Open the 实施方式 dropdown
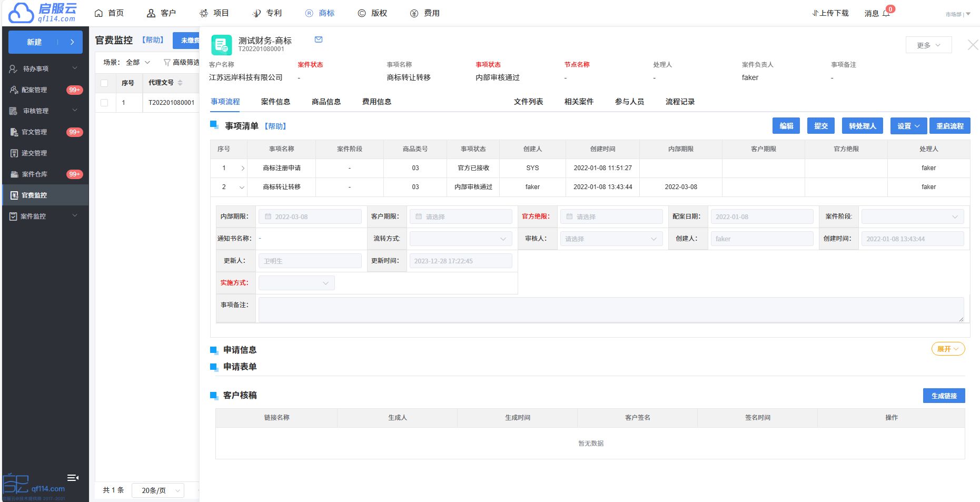Viewport: 980px width, 502px height. [x=296, y=283]
